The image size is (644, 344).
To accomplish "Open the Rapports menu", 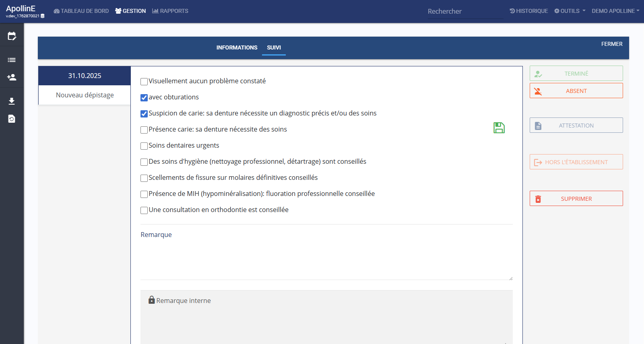I will (x=170, y=11).
